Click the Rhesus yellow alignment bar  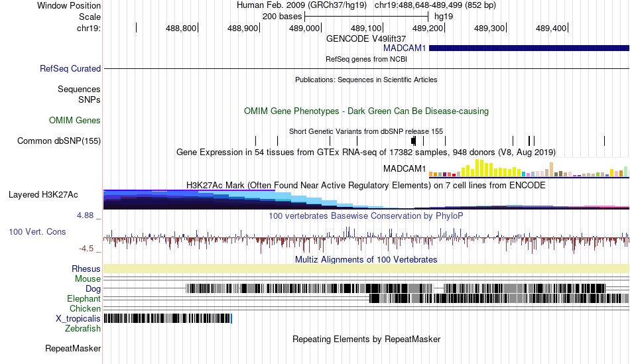[x=366, y=269]
